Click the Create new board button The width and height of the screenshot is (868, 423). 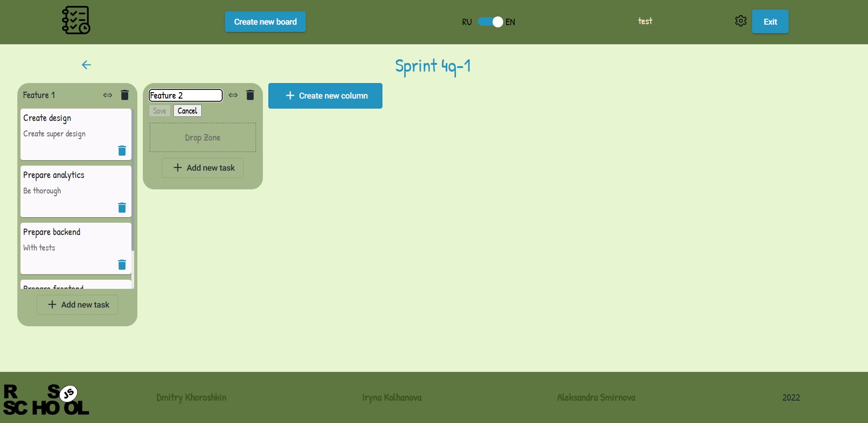265,21
